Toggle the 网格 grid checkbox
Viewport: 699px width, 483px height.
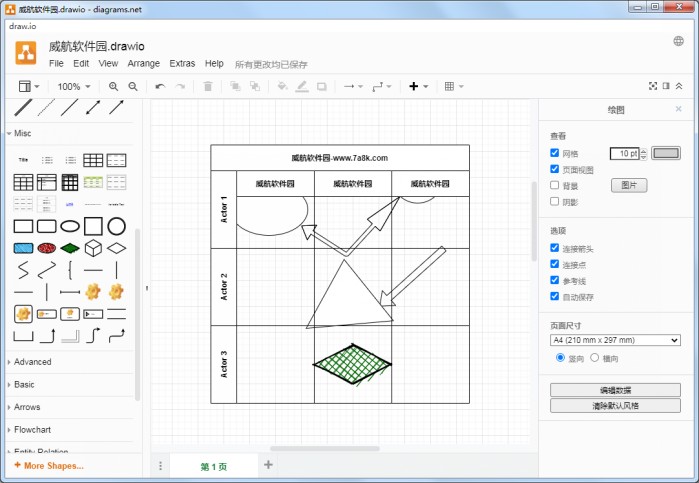tap(555, 153)
